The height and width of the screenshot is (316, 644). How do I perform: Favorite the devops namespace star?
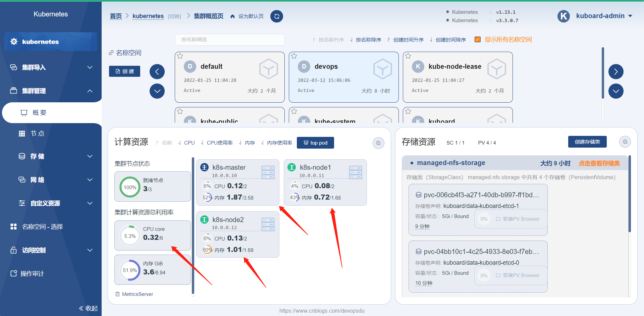[294, 56]
